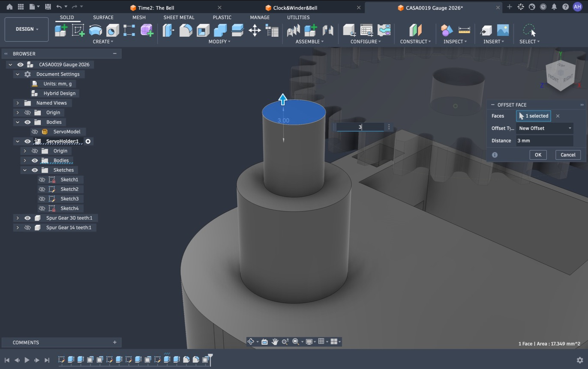This screenshot has height=369, width=588.
Task: Click the Save icon
Action: pyautogui.click(x=48, y=7)
